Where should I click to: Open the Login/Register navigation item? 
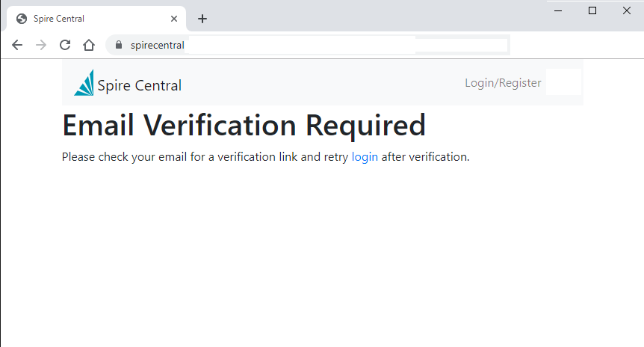[503, 83]
